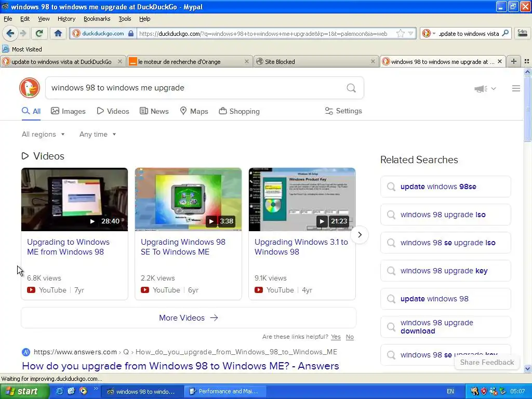Expand the address bar history dropdown arrow
Screen dimensions: 532x399
point(411,34)
